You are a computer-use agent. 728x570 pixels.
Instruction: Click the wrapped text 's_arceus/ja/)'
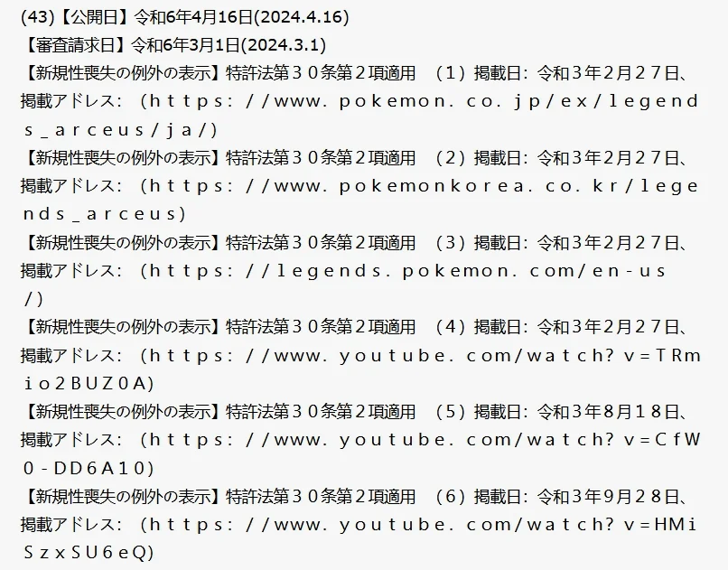click(121, 130)
